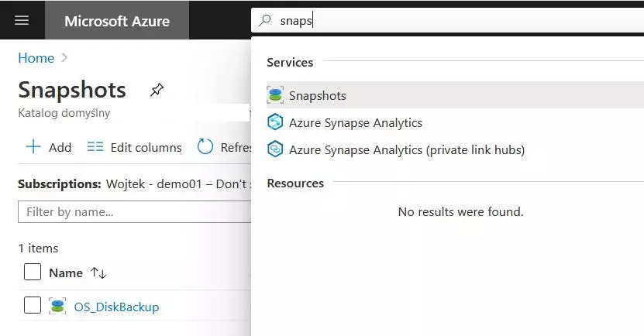
Task: Choose Azure Synapse Analytics (private link hubs)
Action: point(407,149)
